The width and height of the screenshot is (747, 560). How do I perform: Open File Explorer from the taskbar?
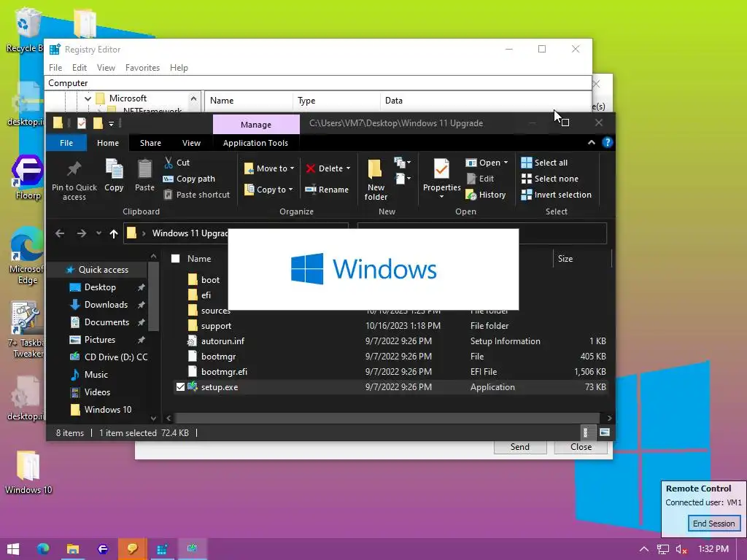72,549
